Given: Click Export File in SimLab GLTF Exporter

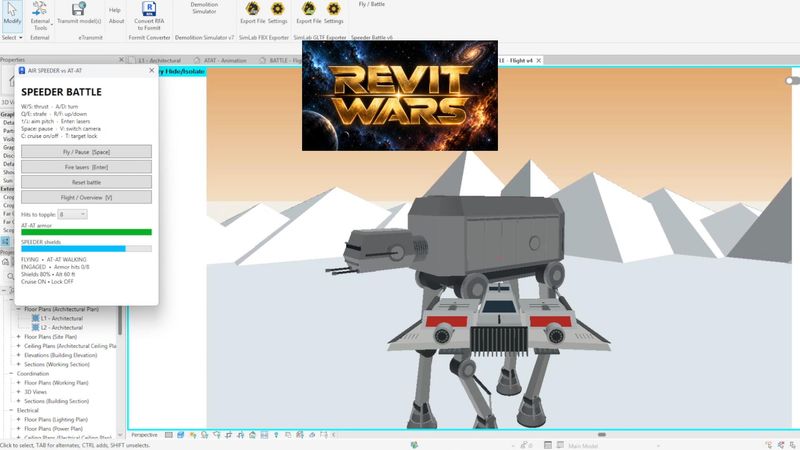Looking at the screenshot, I should tap(309, 13).
